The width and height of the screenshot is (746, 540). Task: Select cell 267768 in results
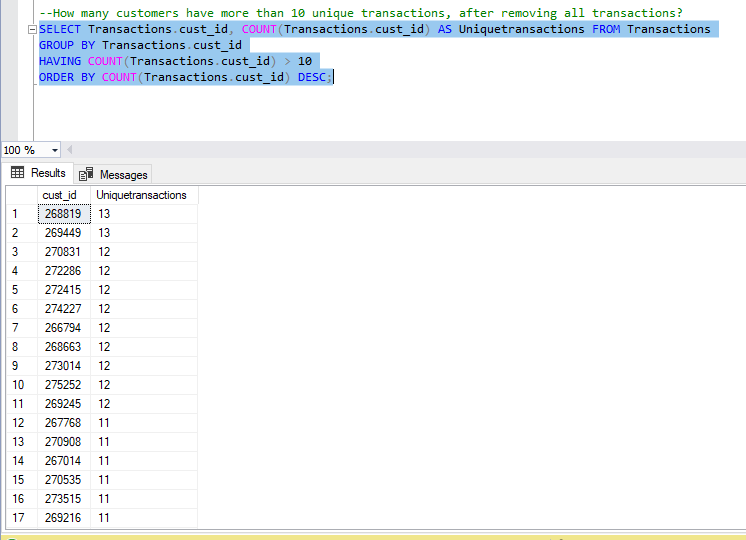point(64,423)
